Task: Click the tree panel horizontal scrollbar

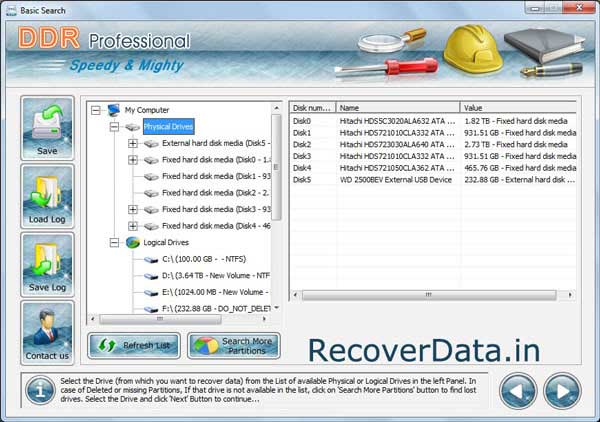Action: 180,320
